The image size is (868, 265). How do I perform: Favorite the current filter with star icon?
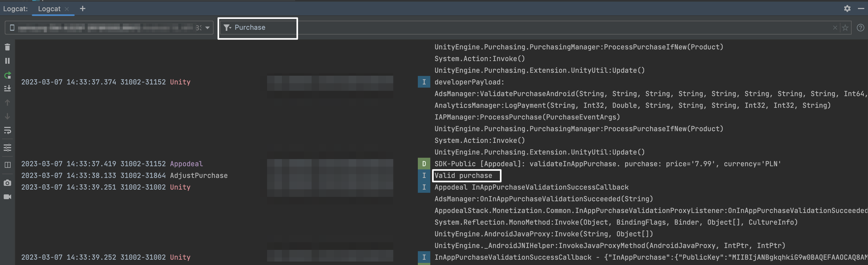click(845, 28)
